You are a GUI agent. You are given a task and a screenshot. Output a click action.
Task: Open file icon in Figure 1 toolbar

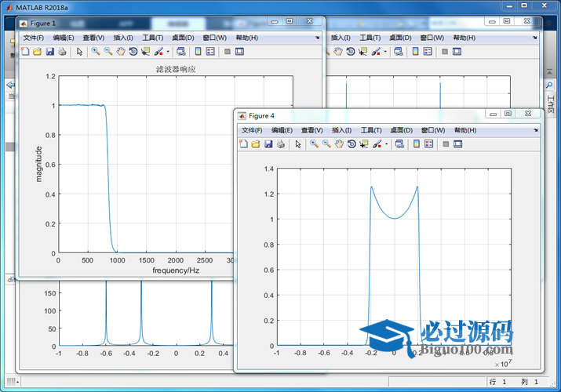click(37, 52)
